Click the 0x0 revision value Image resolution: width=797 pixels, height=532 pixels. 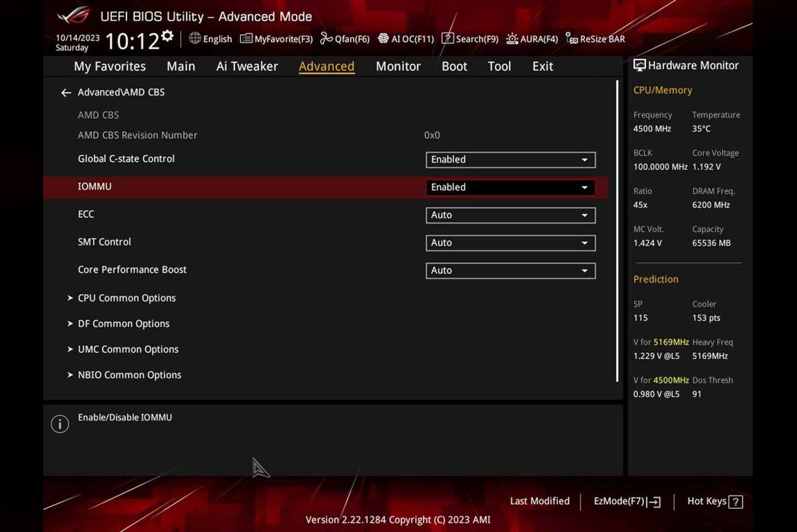pos(432,135)
